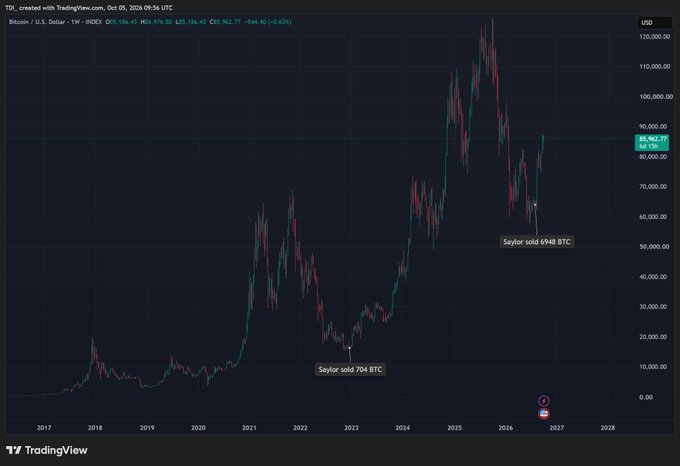680x466 pixels.
Task: Click the purple lightning event icon
Action: point(544,401)
